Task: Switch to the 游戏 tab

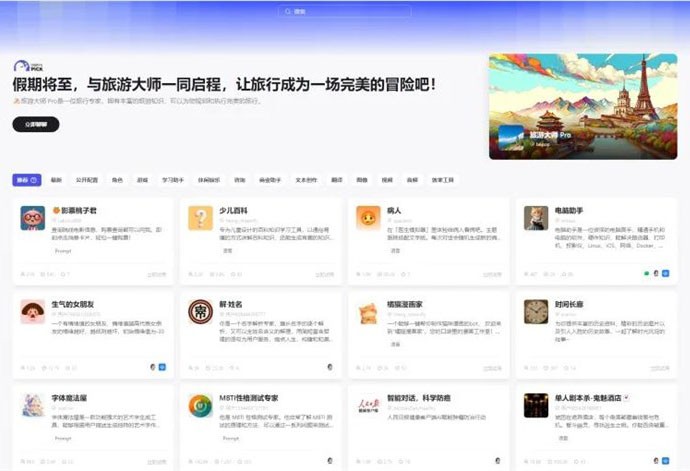Action: tap(142, 180)
